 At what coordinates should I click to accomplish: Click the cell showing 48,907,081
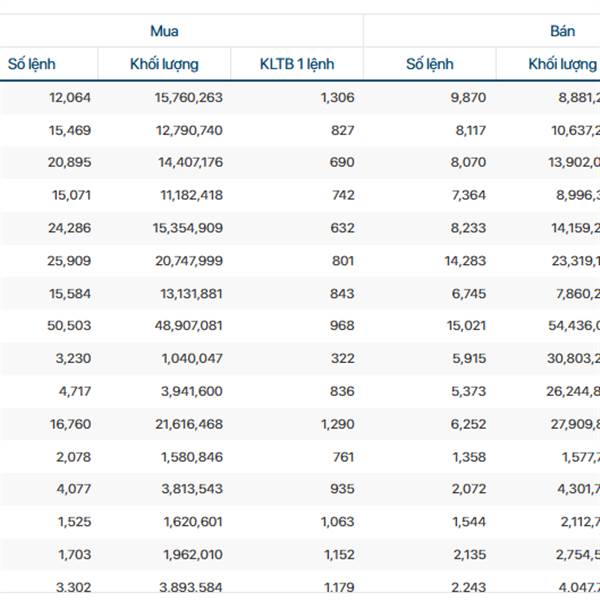(x=188, y=326)
